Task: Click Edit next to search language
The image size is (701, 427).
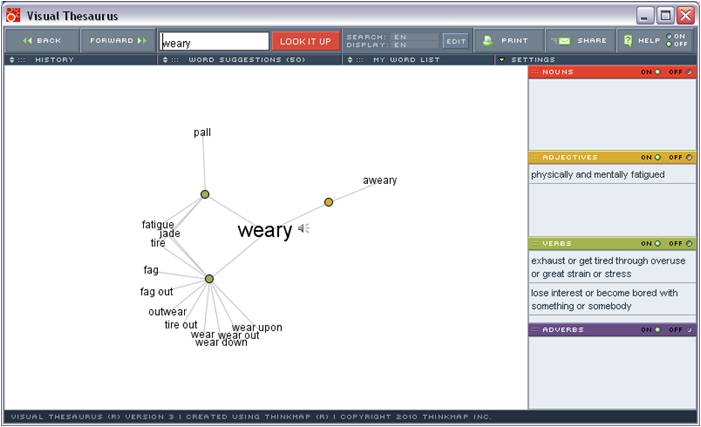Action: [456, 41]
